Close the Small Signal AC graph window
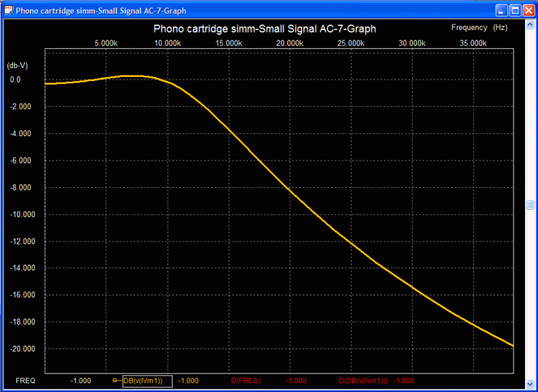Image resolution: width=538 pixels, height=392 pixels. click(528, 10)
